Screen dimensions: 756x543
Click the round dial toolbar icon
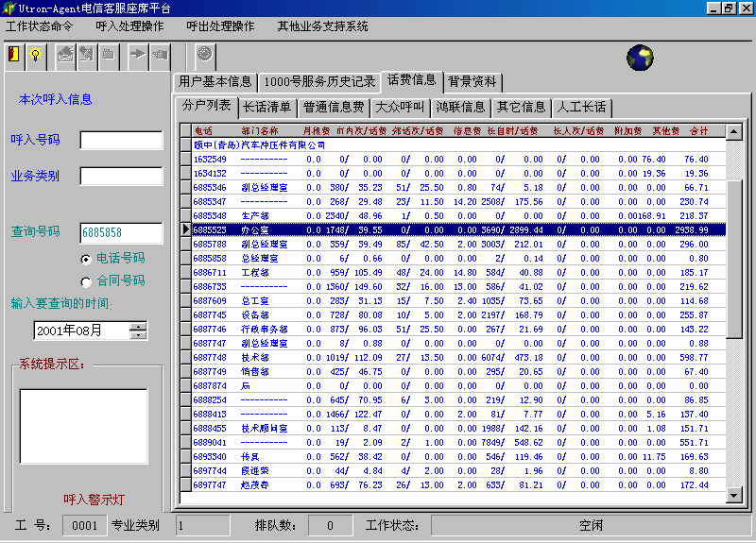(x=204, y=54)
